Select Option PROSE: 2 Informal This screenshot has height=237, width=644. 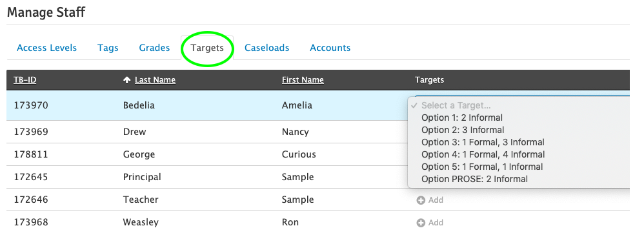[x=475, y=179]
